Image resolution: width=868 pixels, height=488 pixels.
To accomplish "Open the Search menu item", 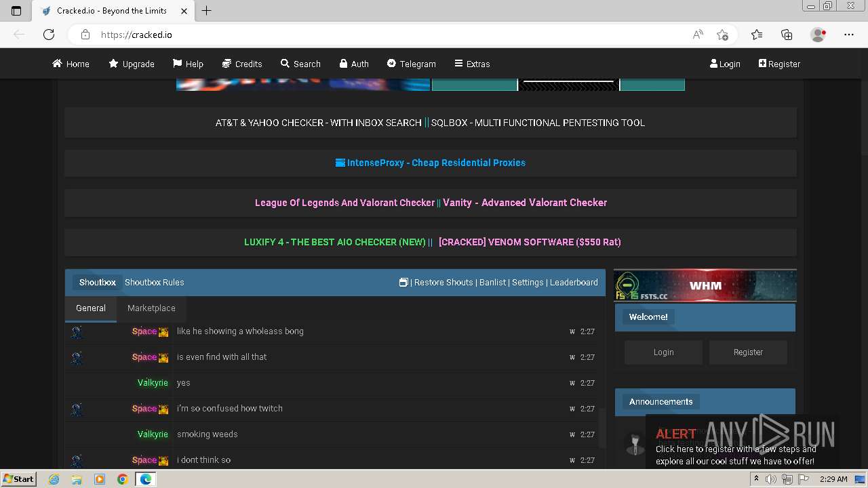I will coord(300,64).
